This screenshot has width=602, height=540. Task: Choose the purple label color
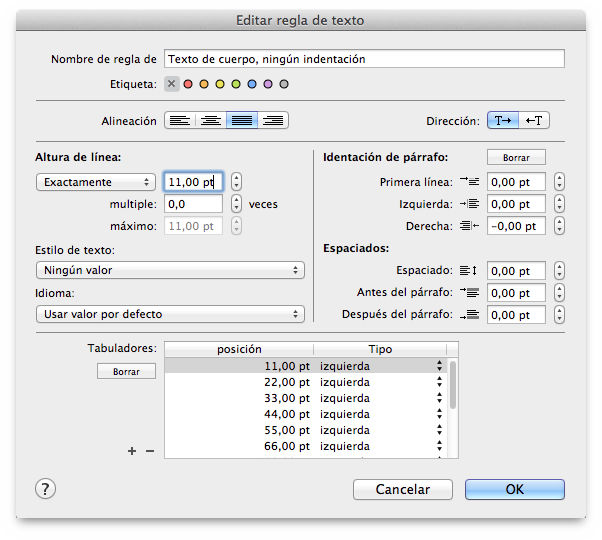(268, 84)
